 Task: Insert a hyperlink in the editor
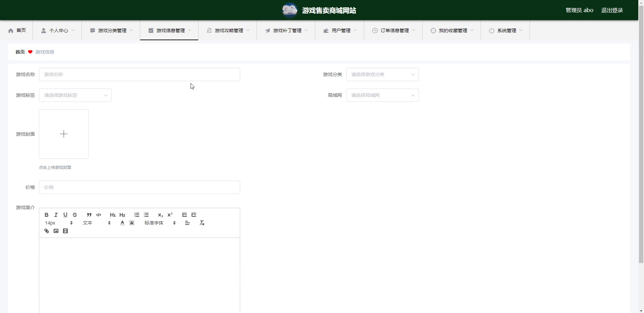47,231
